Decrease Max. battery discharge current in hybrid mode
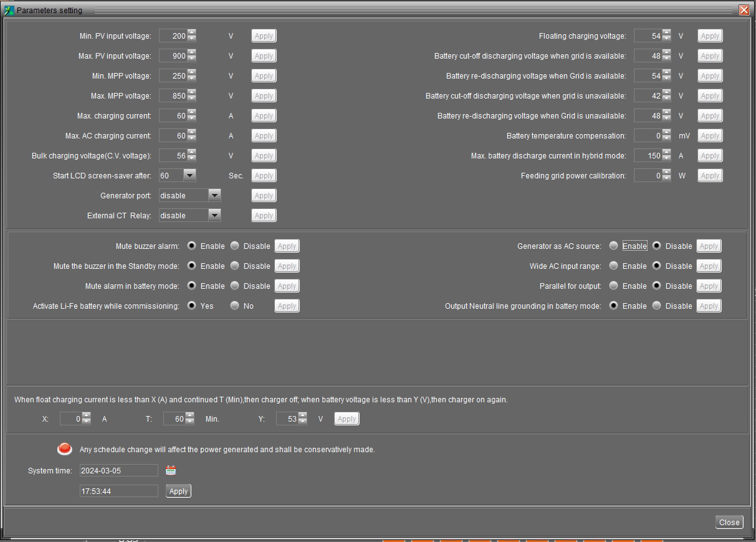This screenshot has width=756, height=542. [666, 158]
